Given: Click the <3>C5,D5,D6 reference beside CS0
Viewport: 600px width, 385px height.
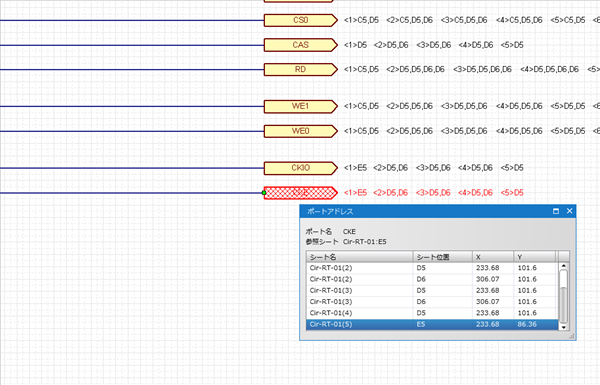Looking at the screenshot, I should point(464,20).
